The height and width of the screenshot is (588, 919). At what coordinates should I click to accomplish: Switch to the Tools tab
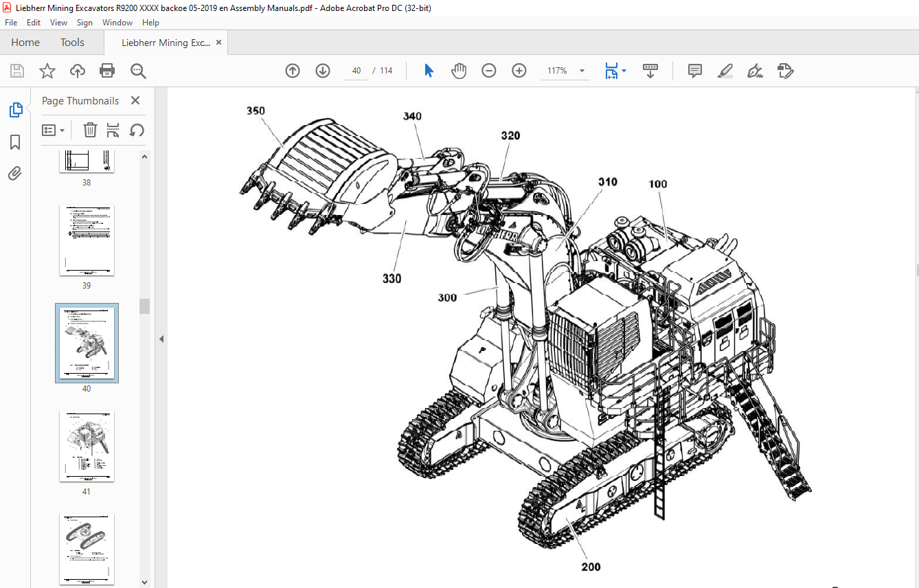[72, 43]
